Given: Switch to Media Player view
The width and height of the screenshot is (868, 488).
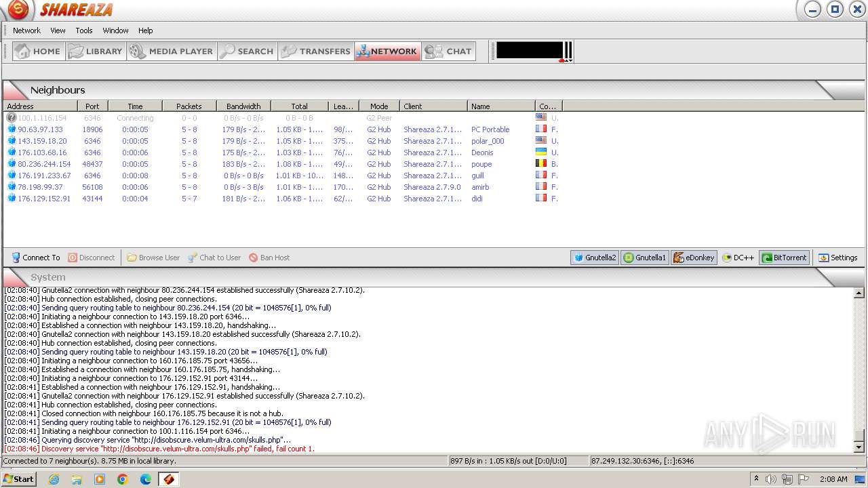Looking at the screenshot, I should (172, 51).
